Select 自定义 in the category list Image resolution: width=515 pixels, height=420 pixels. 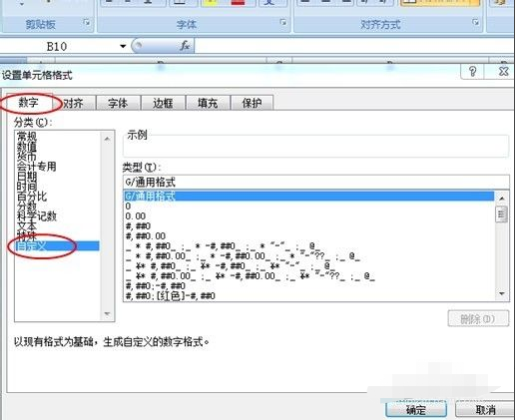[57, 246]
